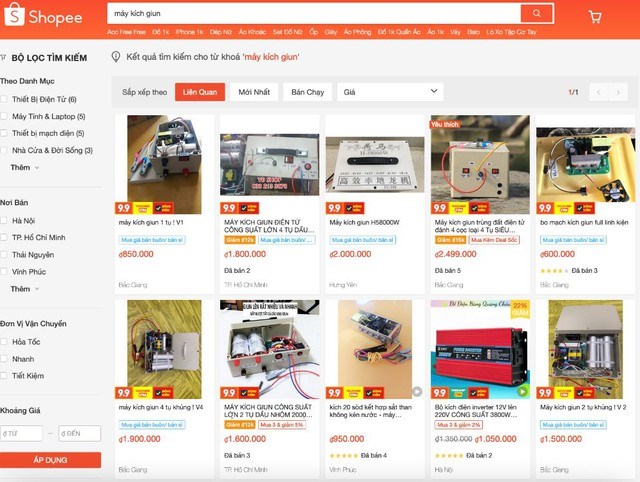This screenshot has width=640, height=482.
Task: Click the light bulb search tip icon
Action: (x=116, y=57)
